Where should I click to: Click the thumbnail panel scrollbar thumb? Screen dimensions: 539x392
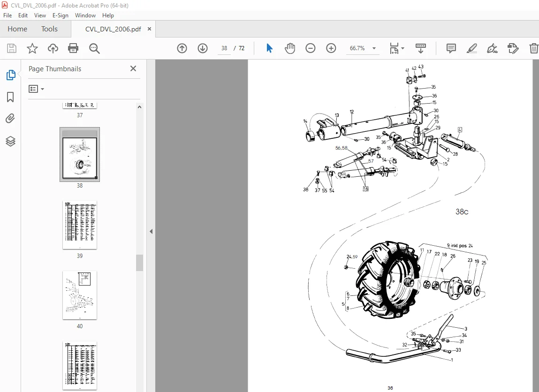point(139,263)
